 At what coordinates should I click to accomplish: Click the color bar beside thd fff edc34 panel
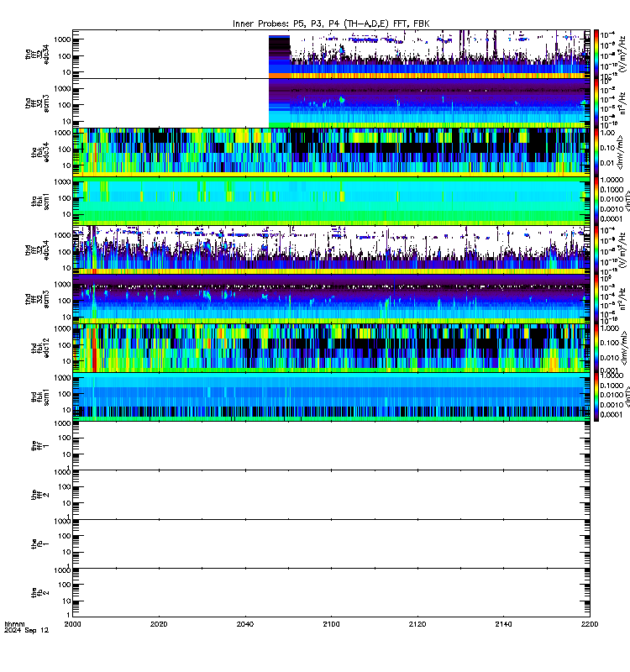point(596,249)
